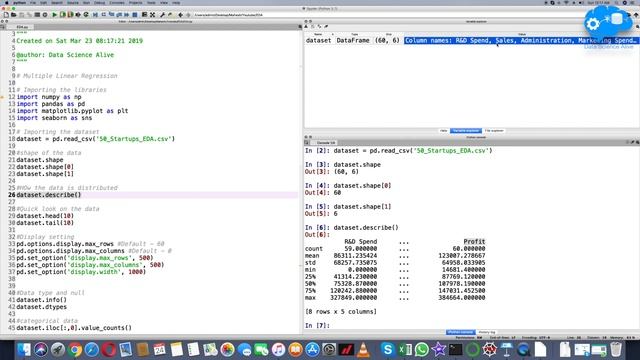Open Finder from the dock

point(23,350)
